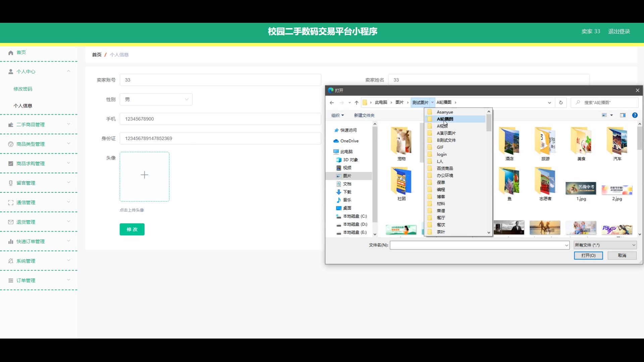Click the avatar upload plus box
Image resolution: width=644 pixels, height=362 pixels.
(145, 177)
